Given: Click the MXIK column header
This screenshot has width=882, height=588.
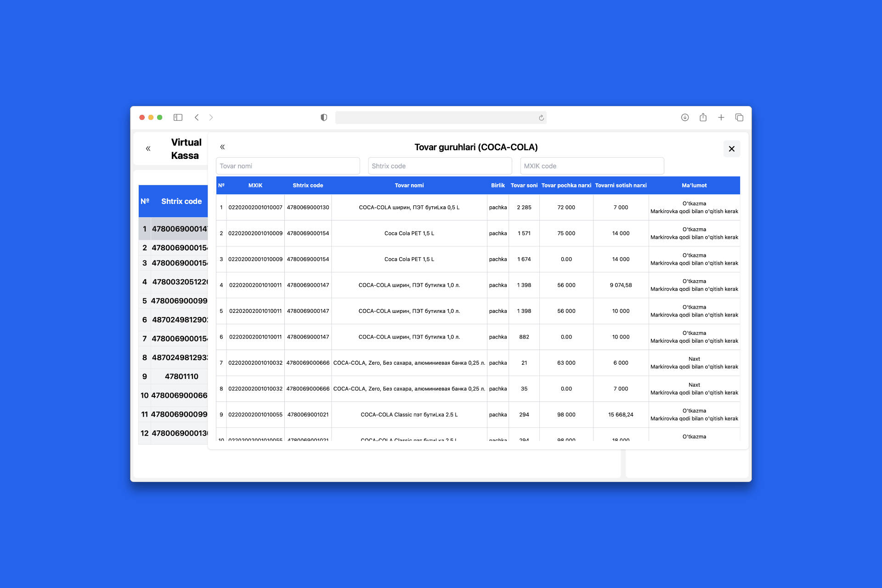Looking at the screenshot, I should 255,186.
